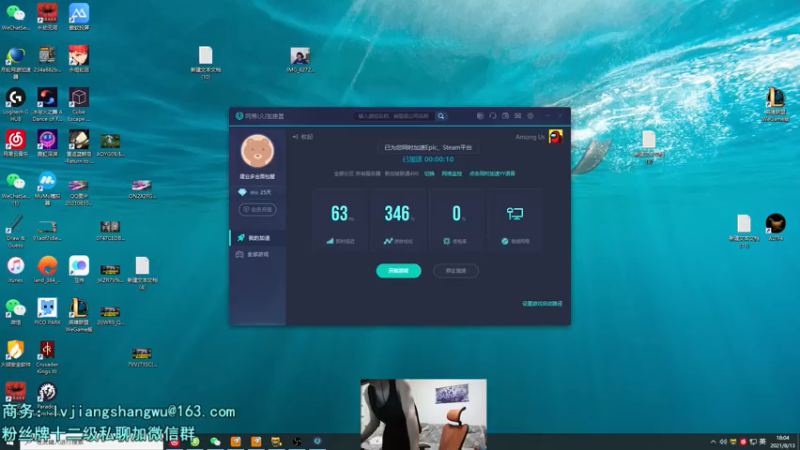Open NetEase Cloud Music red icon
The image size is (800, 450).
(16, 143)
